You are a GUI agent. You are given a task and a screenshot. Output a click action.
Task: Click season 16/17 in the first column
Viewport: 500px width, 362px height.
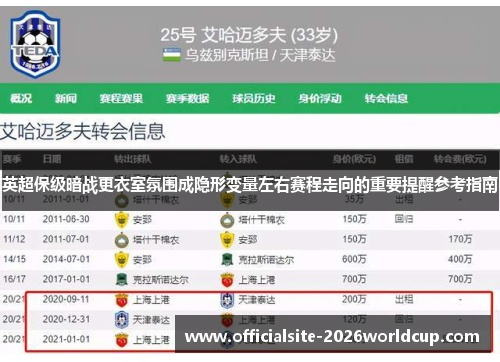tap(14, 279)
